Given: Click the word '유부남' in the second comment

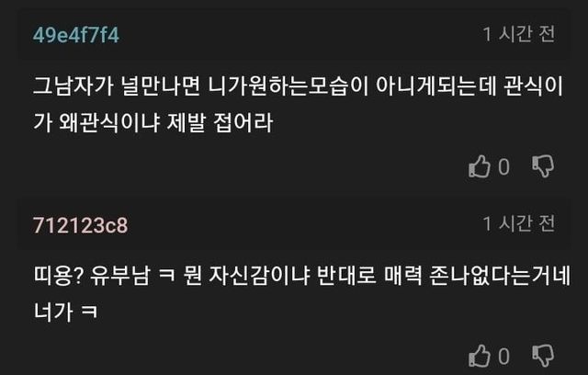Looking at the screenshot, I should click(x=120, y=276).
